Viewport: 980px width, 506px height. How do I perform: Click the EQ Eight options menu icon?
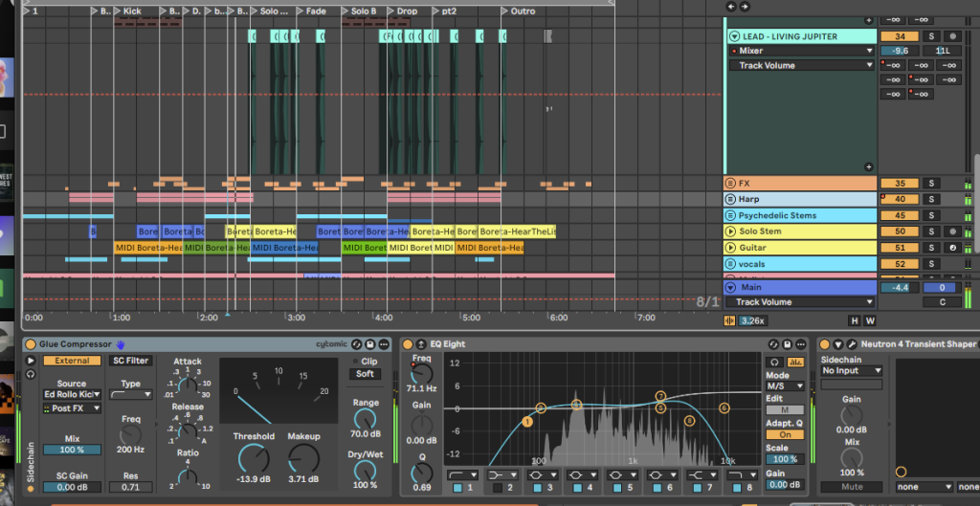(800, 344)
